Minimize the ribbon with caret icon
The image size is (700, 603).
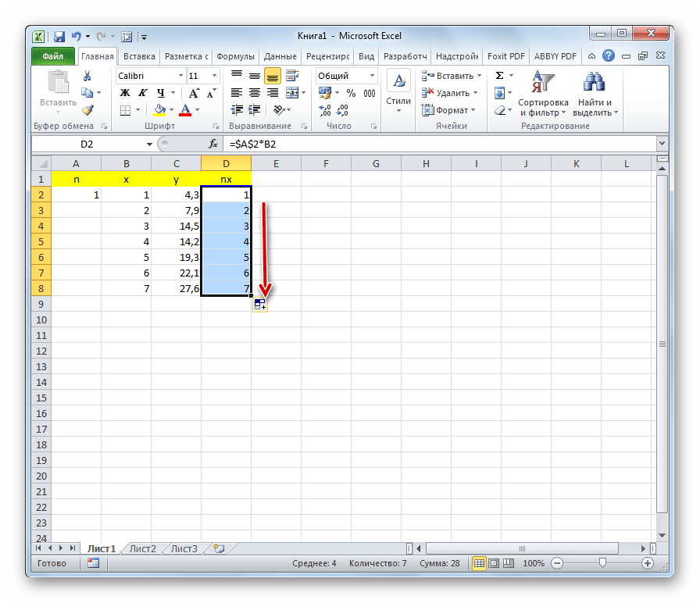[591, 56]
